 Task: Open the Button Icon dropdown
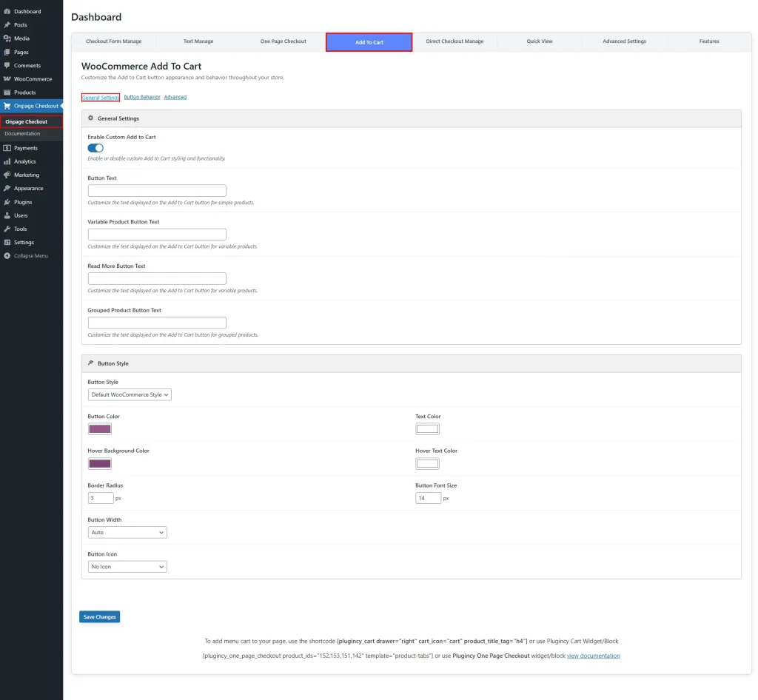pos(127,567)
